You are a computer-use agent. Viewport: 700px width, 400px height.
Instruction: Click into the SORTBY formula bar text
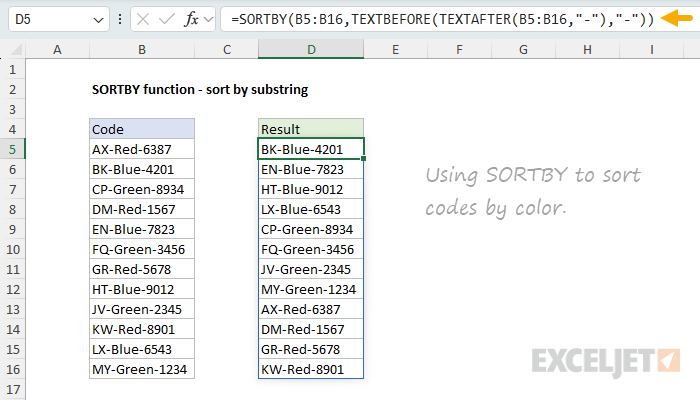click(442, 19)
